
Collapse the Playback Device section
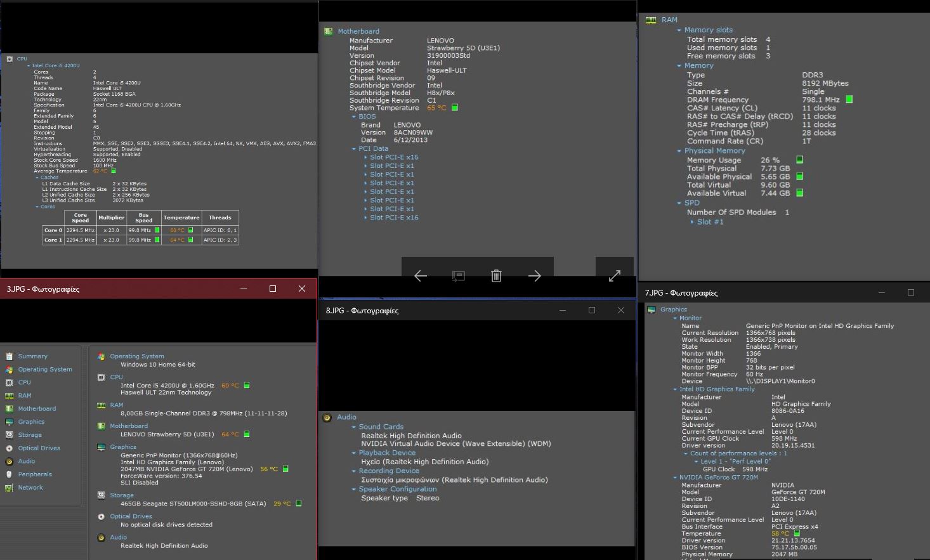[354, 453]
